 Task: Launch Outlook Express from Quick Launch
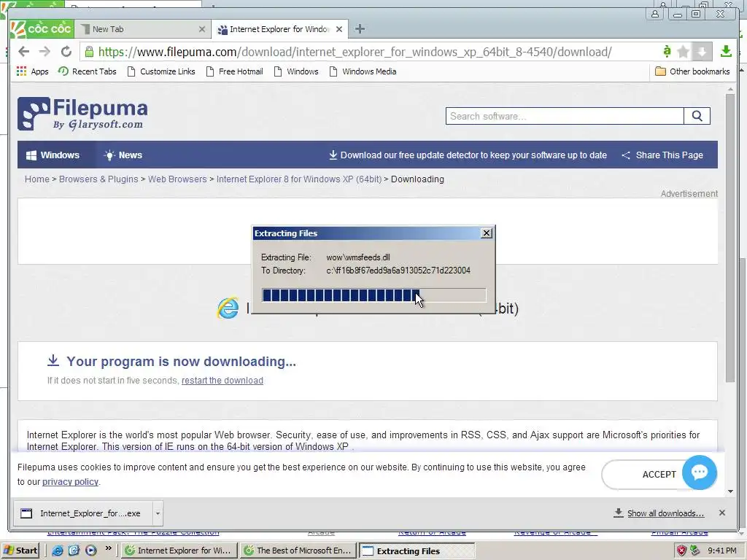tap(74, 551)
